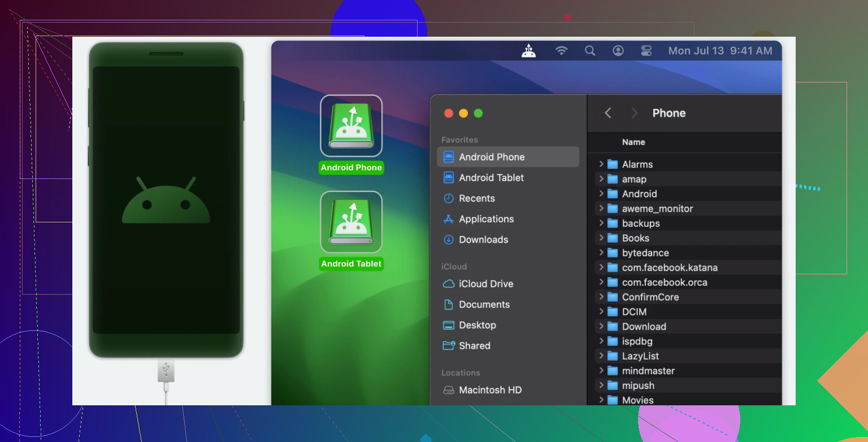Click the DCIM folder name
Screen dimensions: 868x442
point(634,312)
